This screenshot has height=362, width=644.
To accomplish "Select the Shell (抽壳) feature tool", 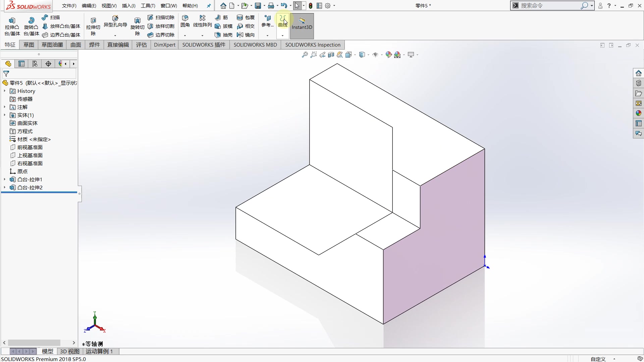I will coord(224,35).
